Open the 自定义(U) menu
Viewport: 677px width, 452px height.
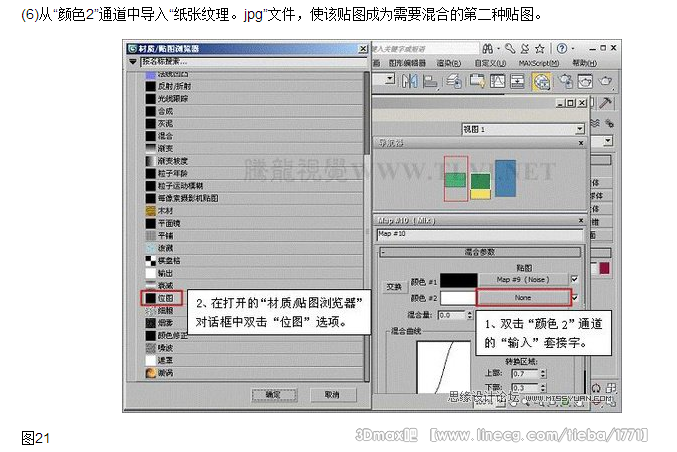490,63
